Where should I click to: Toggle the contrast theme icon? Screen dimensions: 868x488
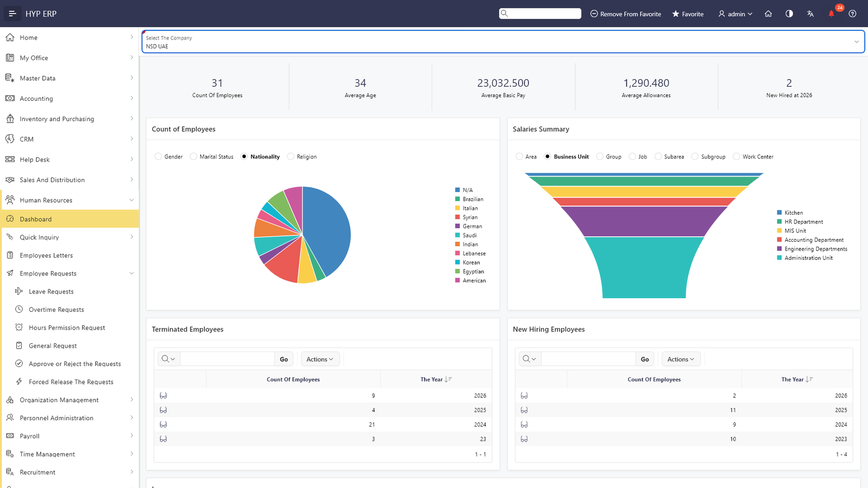tap(789, 14)
